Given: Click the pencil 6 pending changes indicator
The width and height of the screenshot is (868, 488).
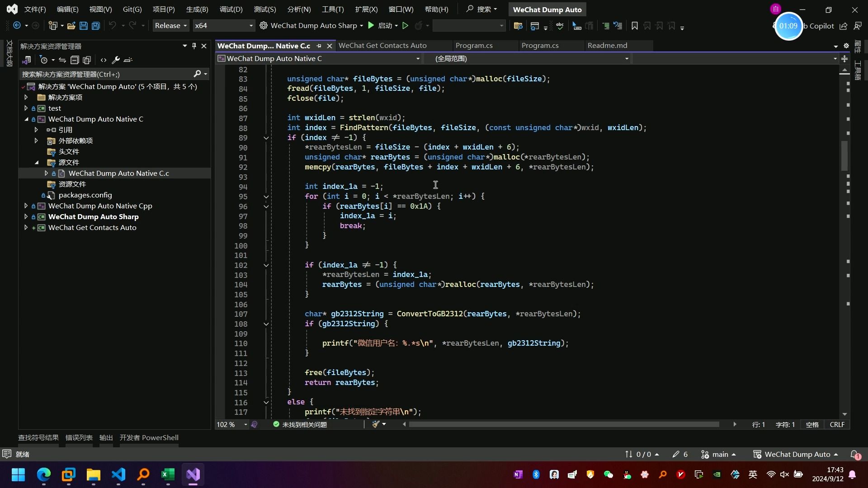Looking at the screenshot, I should pos(680,455).
